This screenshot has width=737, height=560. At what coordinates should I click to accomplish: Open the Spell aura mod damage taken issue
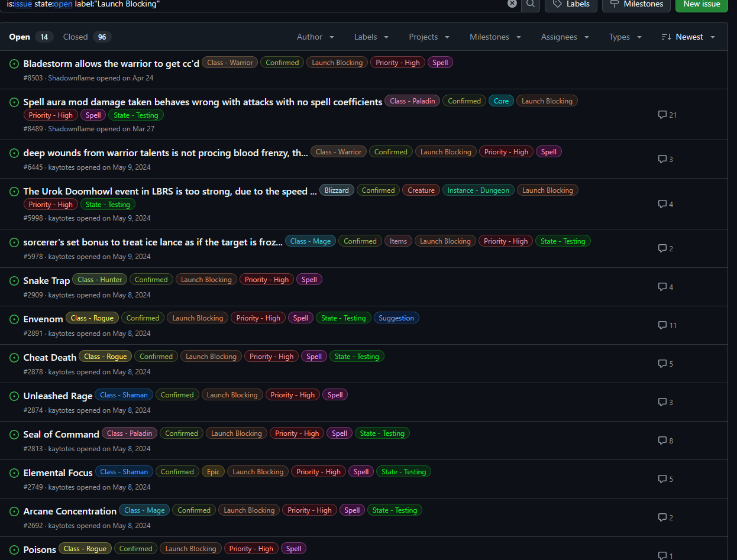203,102
